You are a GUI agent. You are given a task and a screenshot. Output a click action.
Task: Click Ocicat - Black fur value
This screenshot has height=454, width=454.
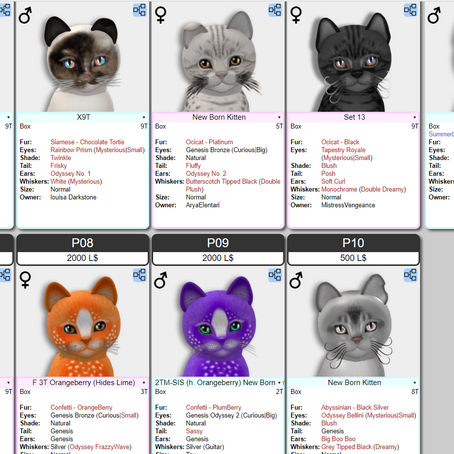340,142
